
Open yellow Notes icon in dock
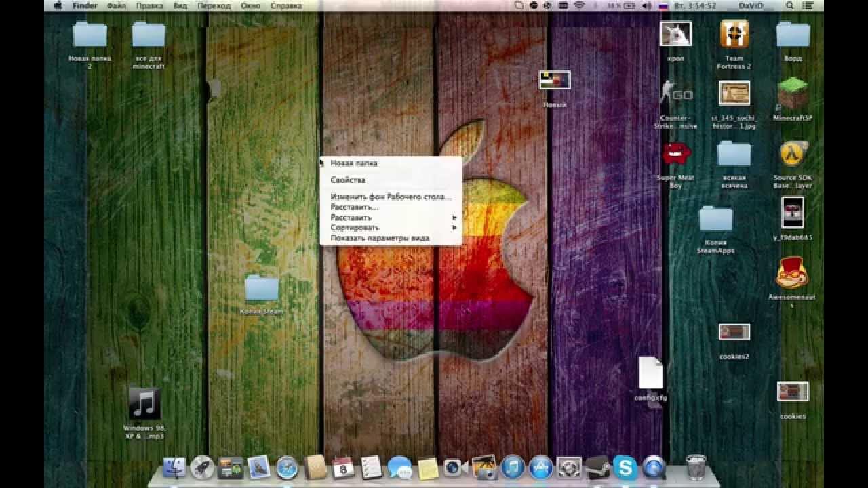[x=428, y=467]
